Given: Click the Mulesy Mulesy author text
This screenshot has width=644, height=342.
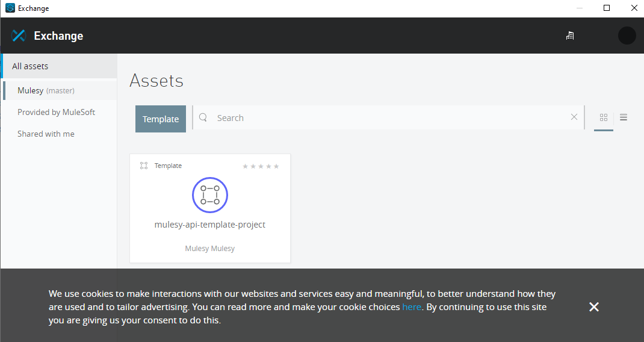Looking at the screenshot, I should [x=210, y=248].
